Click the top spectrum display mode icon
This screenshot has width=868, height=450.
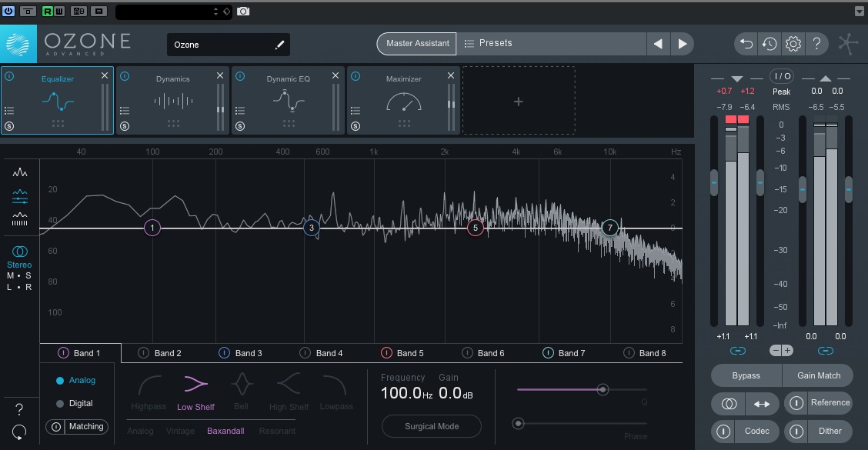click(20, 173)
